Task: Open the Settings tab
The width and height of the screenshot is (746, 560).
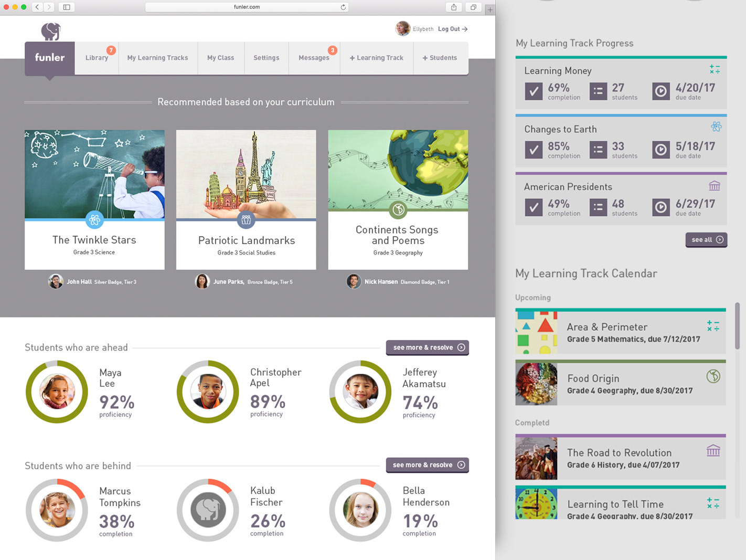Action: (x=266, y=58)
